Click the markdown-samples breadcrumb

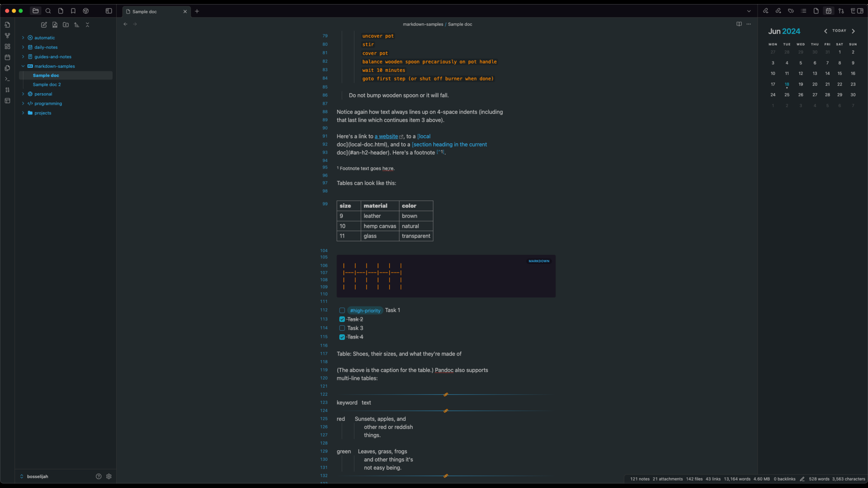pyautogui.click(x=423, y=24)
